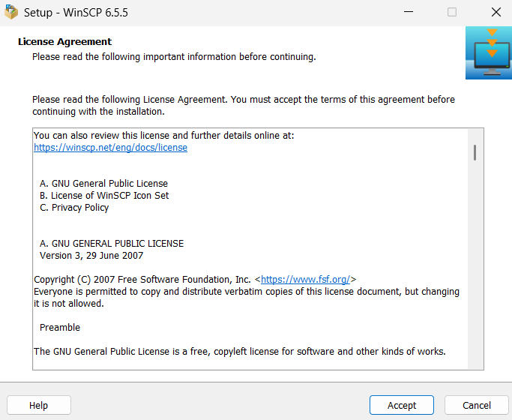The image size is (512, 420).
Task: Click the license text scrollbar thumb
Action: tap(475, 152)
